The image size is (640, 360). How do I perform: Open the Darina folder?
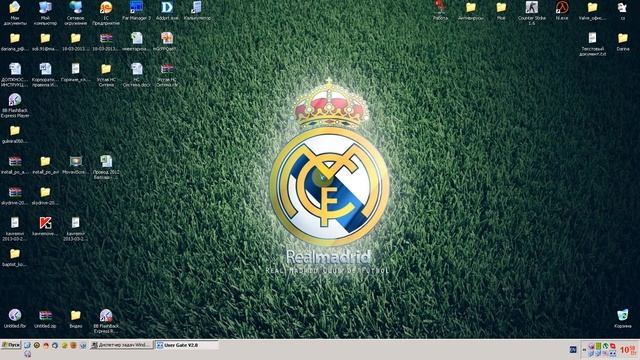point(622,39)
